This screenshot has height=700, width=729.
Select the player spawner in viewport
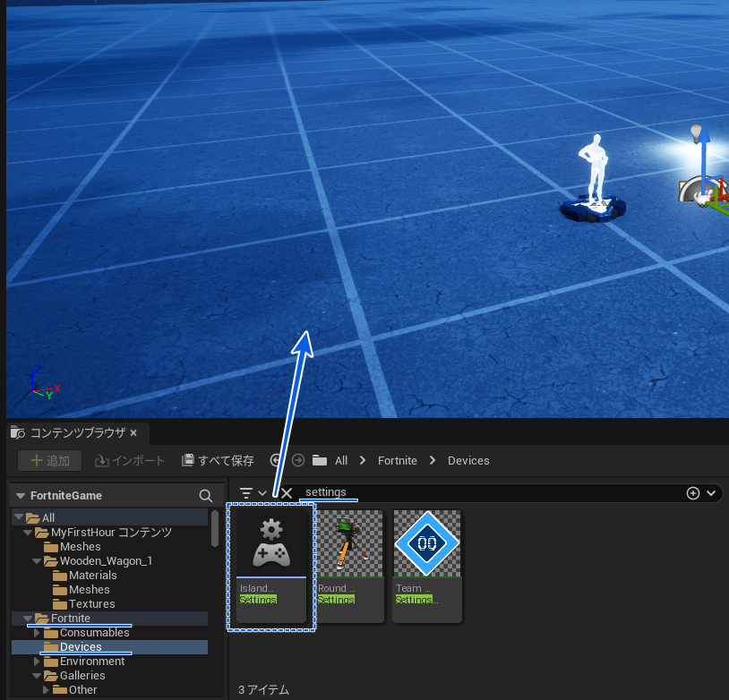(593, 178)
